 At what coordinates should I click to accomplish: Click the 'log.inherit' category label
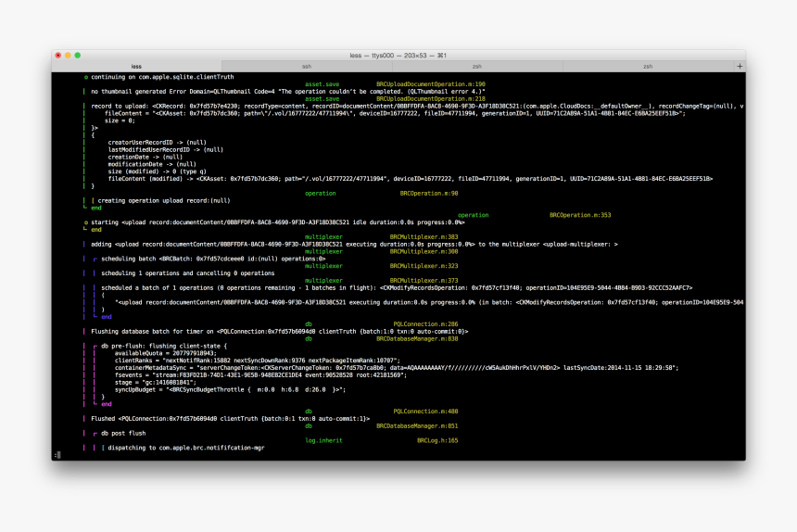323,441
